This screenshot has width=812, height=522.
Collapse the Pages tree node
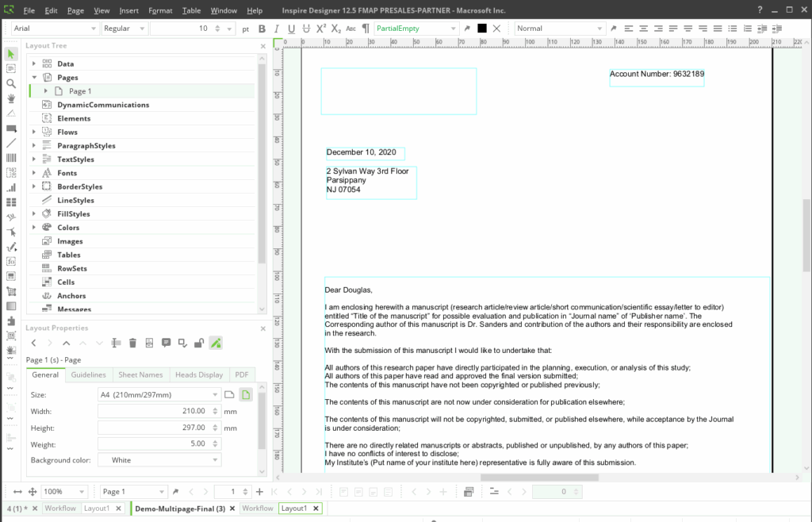(34, 77)
